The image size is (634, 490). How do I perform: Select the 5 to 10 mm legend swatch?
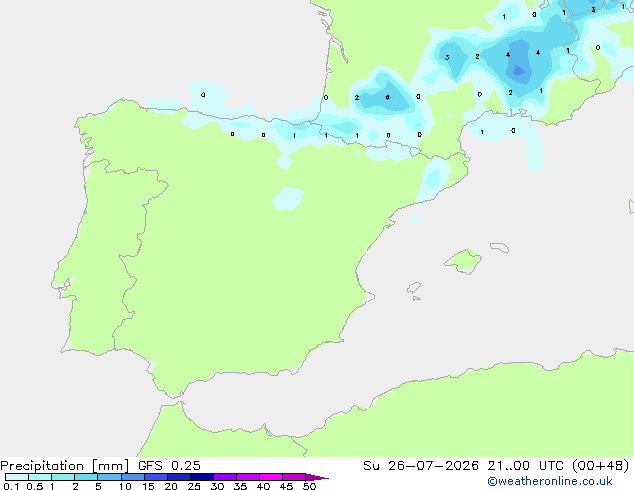(x=109, y=477)
